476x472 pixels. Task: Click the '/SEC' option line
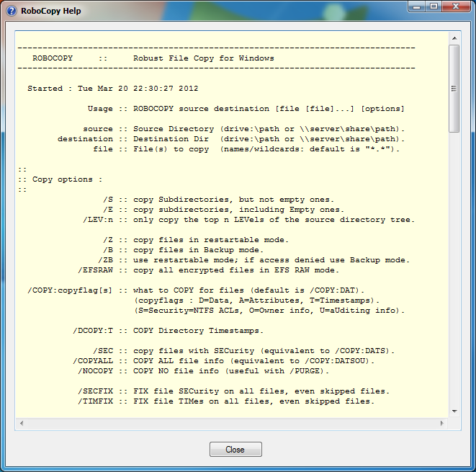click(x=244, y=351)
